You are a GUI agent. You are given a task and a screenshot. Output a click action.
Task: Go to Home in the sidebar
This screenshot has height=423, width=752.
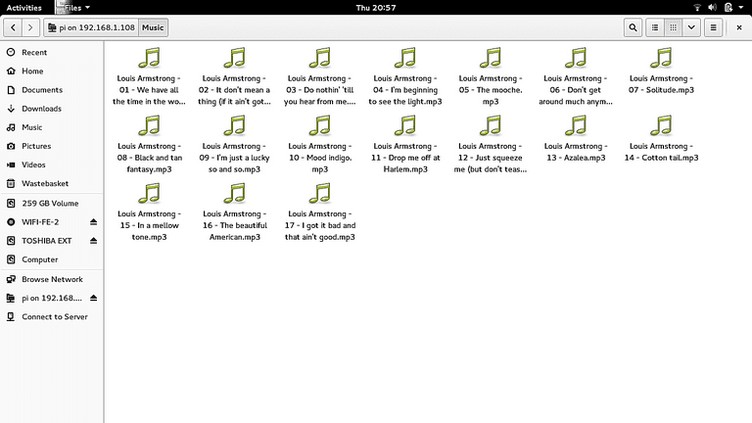coord(51,71)
